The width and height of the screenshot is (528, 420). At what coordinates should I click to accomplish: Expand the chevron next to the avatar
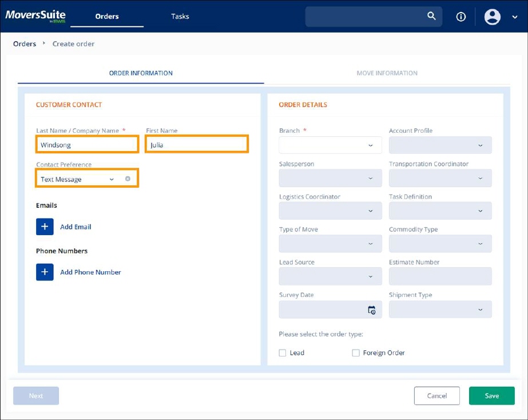(x=514, y=16)
